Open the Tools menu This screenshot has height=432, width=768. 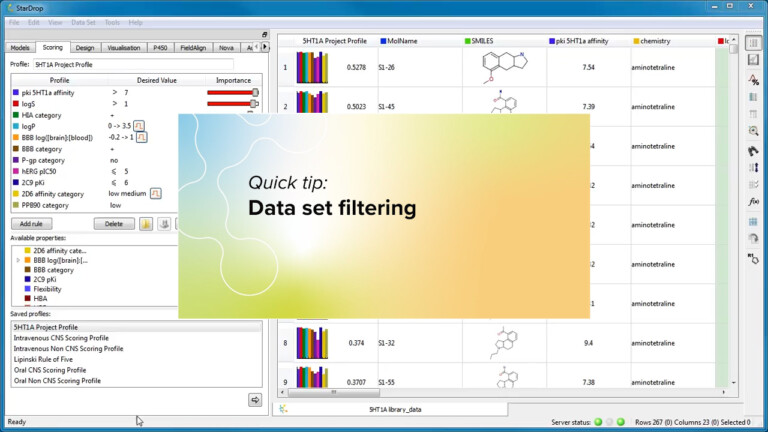pyautogui.click(x=112, y=22)
